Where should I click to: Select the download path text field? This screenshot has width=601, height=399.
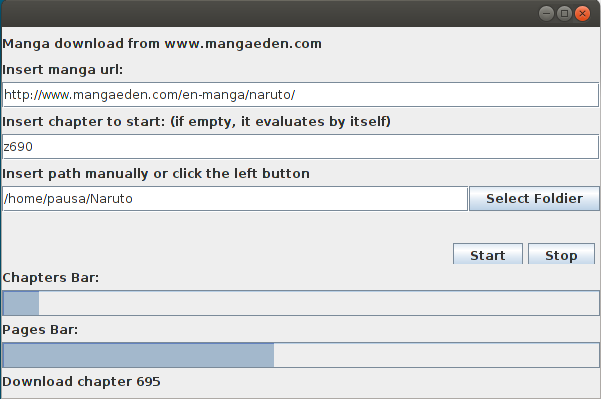click(x=235, y=199)
